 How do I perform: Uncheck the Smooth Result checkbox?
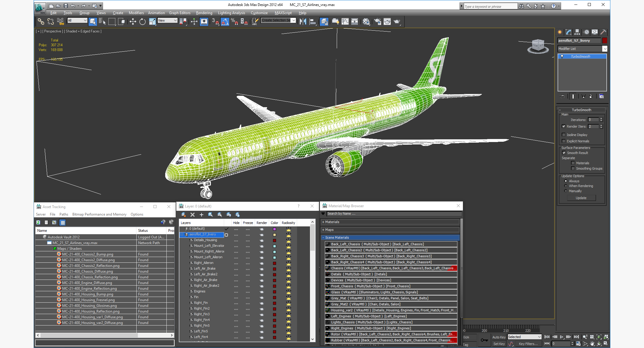click(564, 153)
